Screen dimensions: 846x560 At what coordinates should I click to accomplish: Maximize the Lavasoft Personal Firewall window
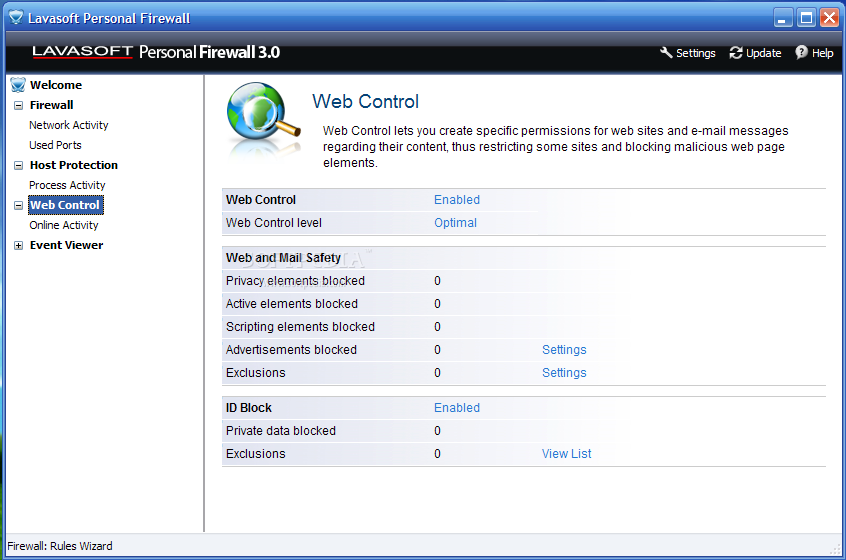tap(806, 18)
